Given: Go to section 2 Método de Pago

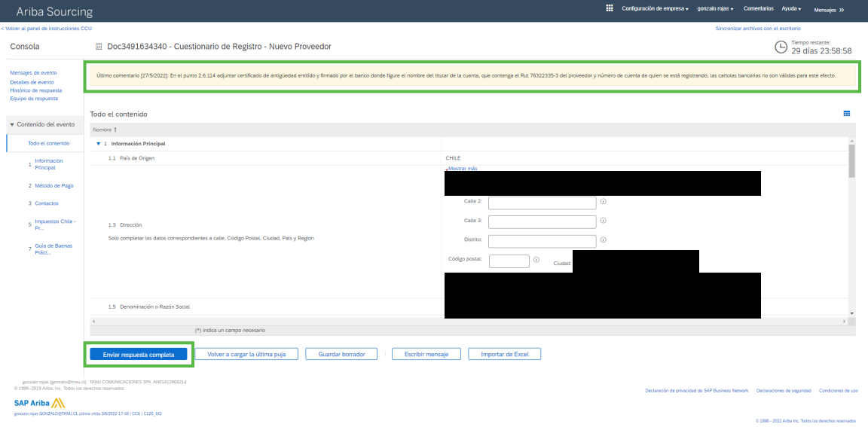Looking at the screenshot, I should [54, 186].
